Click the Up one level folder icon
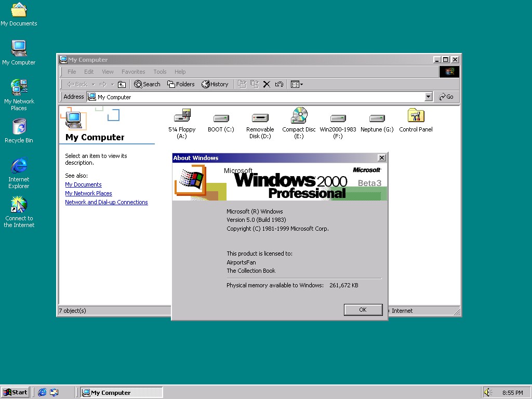This screenshot has height=399, width=532. [x=122, y=85]
